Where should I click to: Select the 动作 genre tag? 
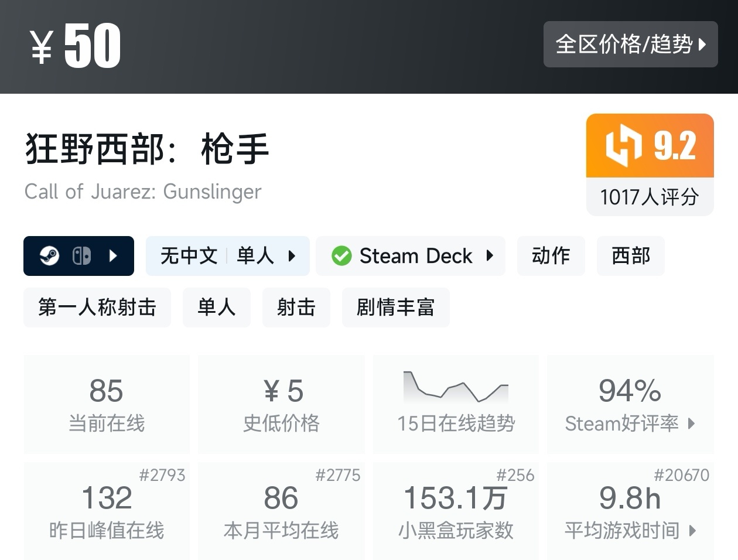551,256
